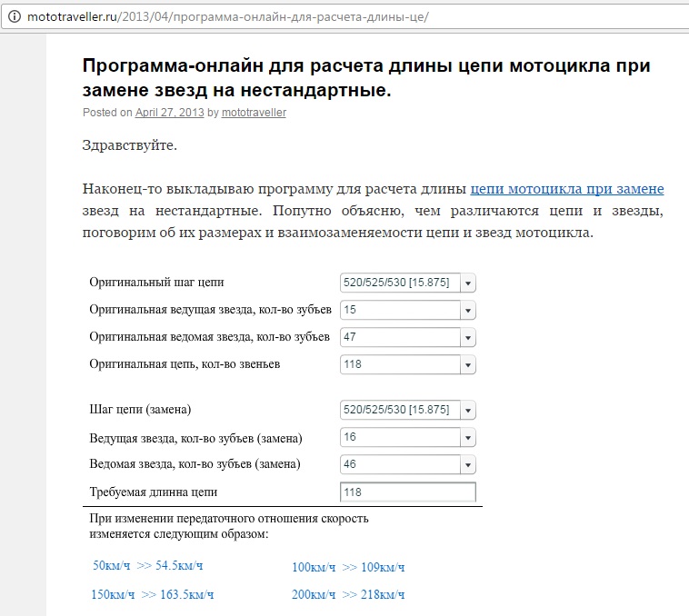This screenshot has width=689, height=616.
Task: Click the '100км/ч >> 109км/ч' speed text
Action: 347,568
